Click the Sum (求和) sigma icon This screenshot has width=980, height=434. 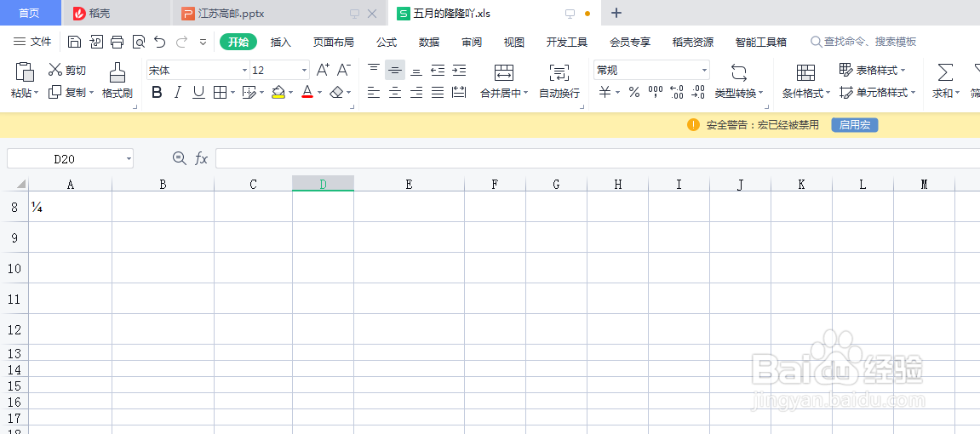point(946,72)
